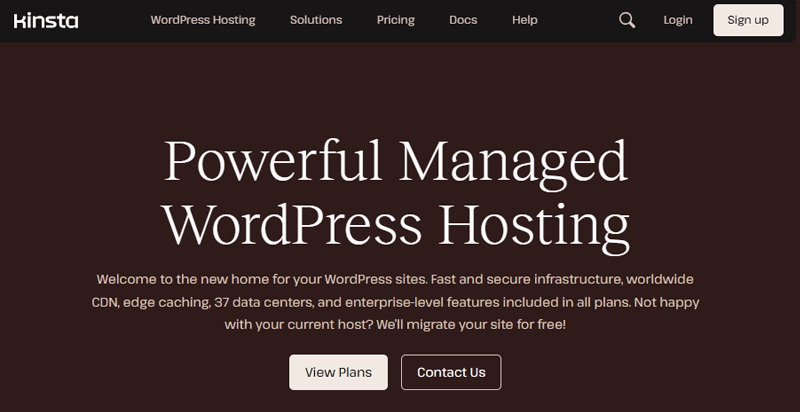800x412 pixels.
Task: Open the search magnifier icon
Action: point(627,20)
